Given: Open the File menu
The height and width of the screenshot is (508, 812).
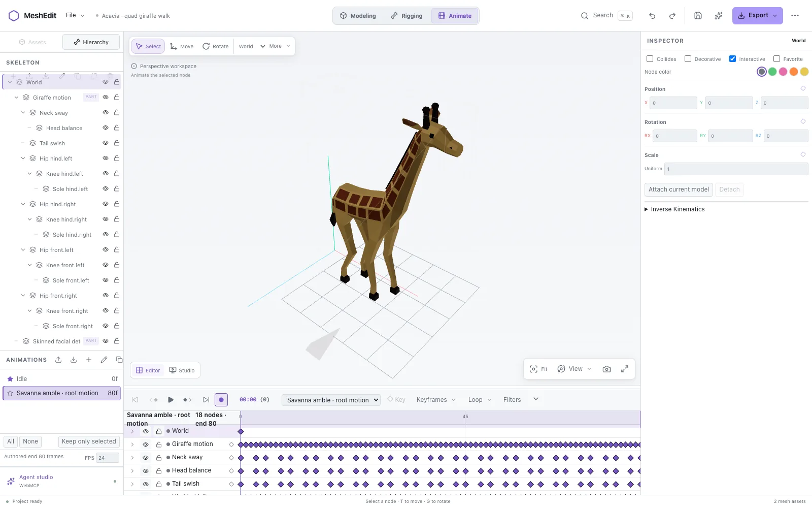Looking at the screenshot, I should (x=76, y=15).
